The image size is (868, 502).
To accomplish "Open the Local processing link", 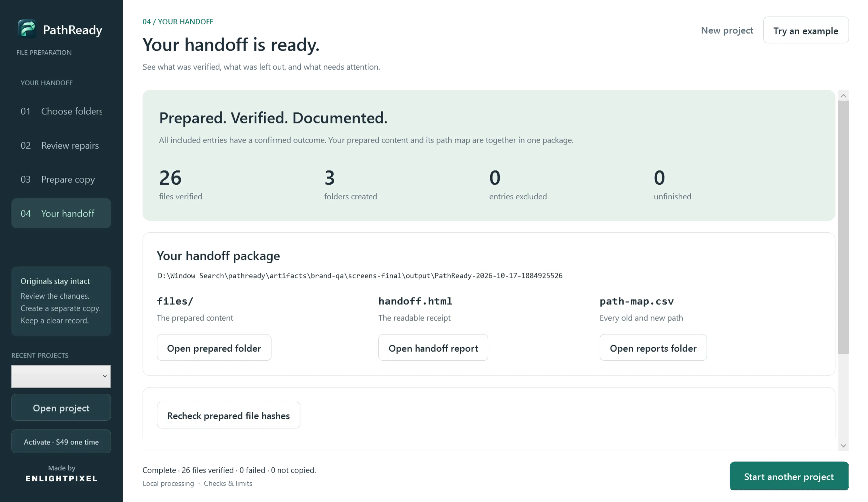I will coord(168,483).
